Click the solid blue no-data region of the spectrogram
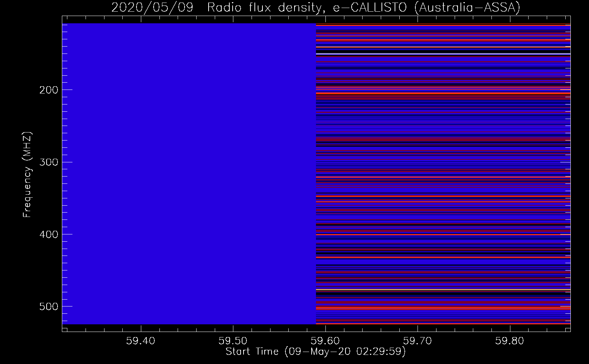The width and height of the screenshot is (589, 364). [189, 174]
